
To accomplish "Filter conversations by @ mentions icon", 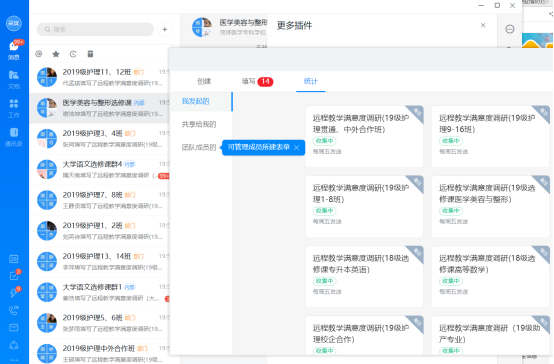I will [39, 54].
